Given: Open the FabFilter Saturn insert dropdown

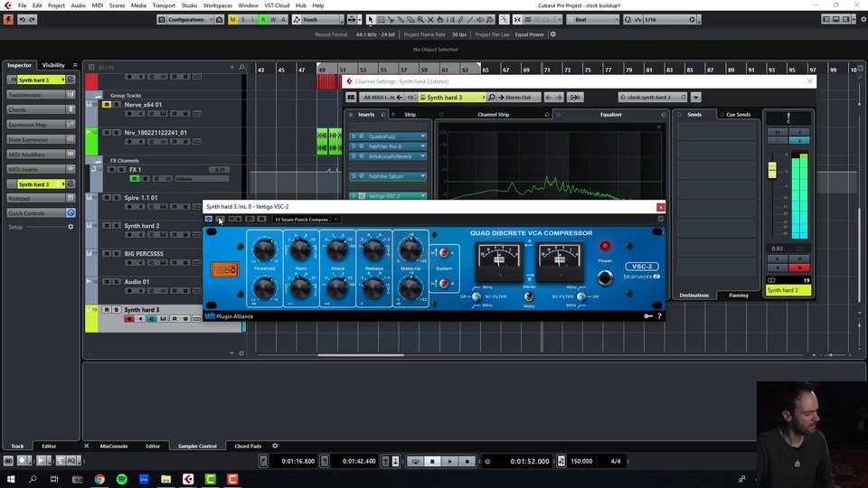Looking at the screenshot, I should point(423,176).
